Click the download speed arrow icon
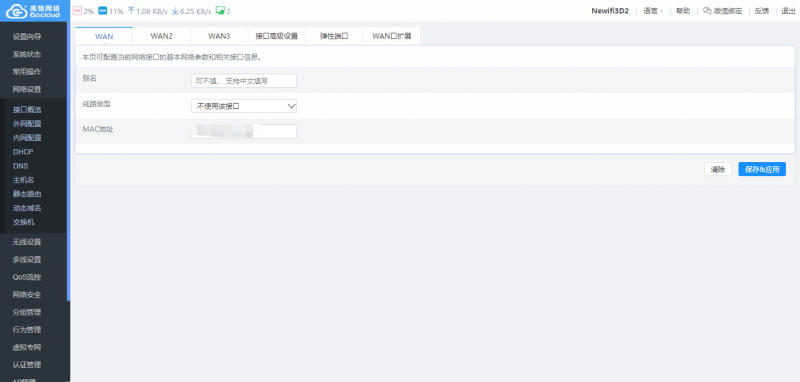The image size is (800, 382). (x=175, y=11)
